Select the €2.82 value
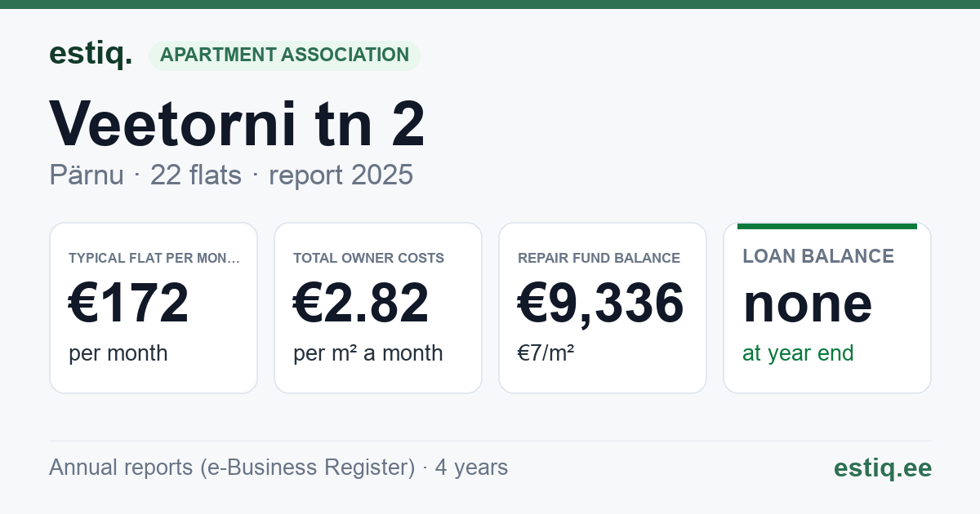The width and height of the screenshot is (980, 514). click(x=361, y=303)
